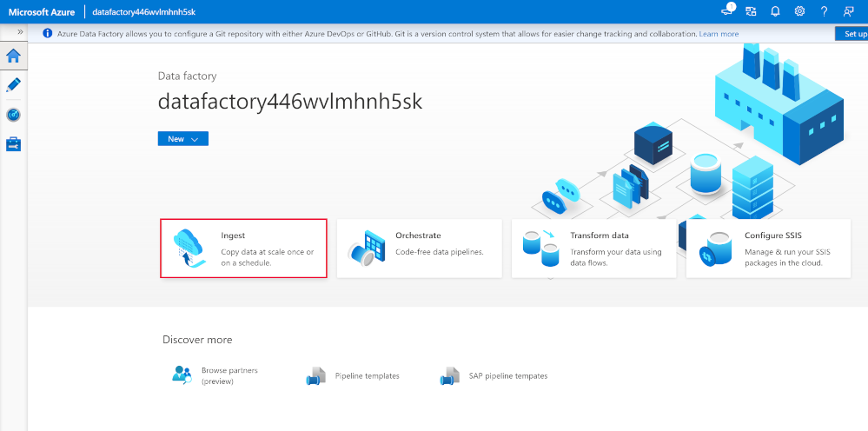
Task: Expand the left sidebar with chevrons
Action: click(x=20, y=32)
